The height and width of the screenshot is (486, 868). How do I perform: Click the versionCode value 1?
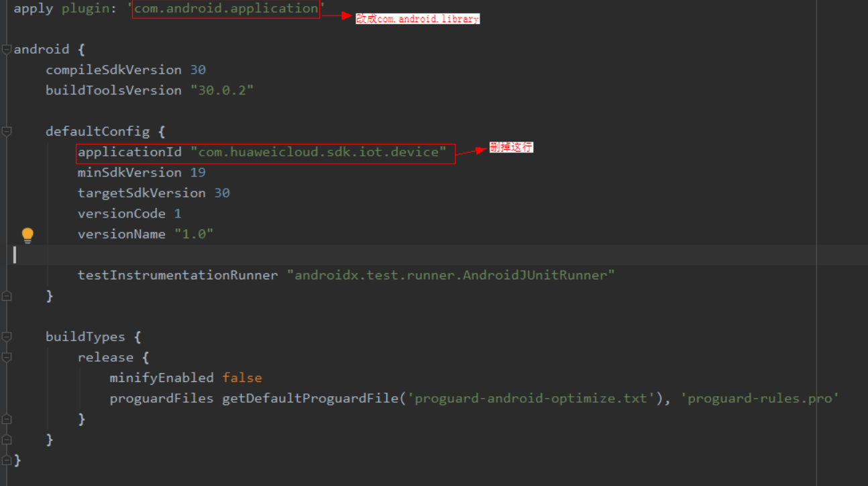tap(178, 213)
